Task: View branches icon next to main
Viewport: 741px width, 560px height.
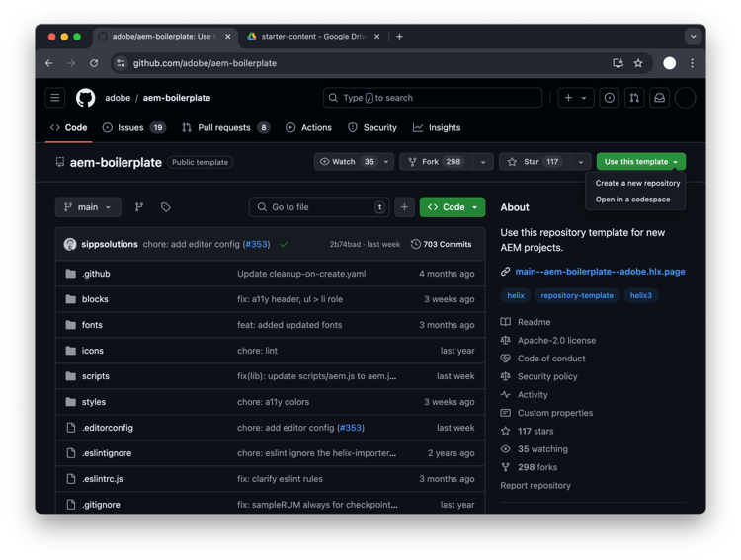Action: tap(139, 207)
